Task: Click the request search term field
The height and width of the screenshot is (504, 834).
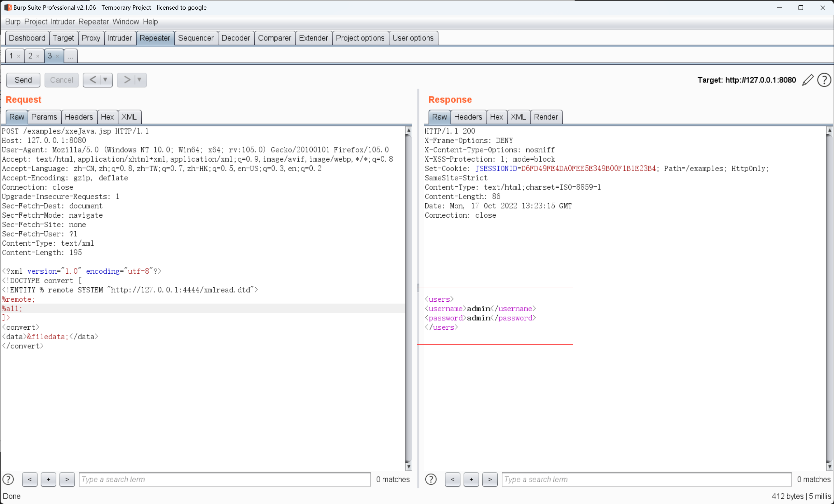Action: [225, 479]
